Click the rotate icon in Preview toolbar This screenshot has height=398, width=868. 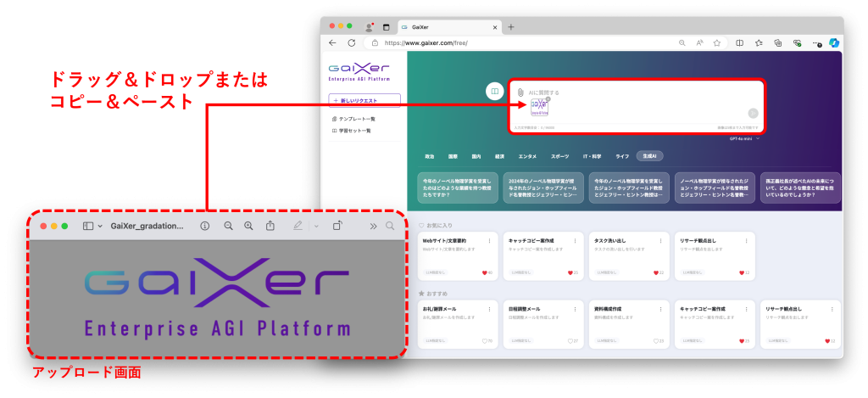point(337,226)
